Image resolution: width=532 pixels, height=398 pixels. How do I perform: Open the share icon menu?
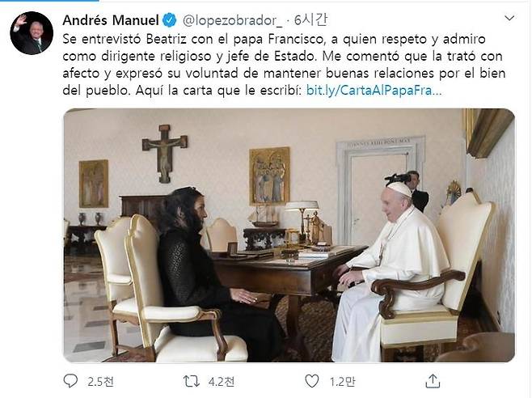(x=433, y=380)
